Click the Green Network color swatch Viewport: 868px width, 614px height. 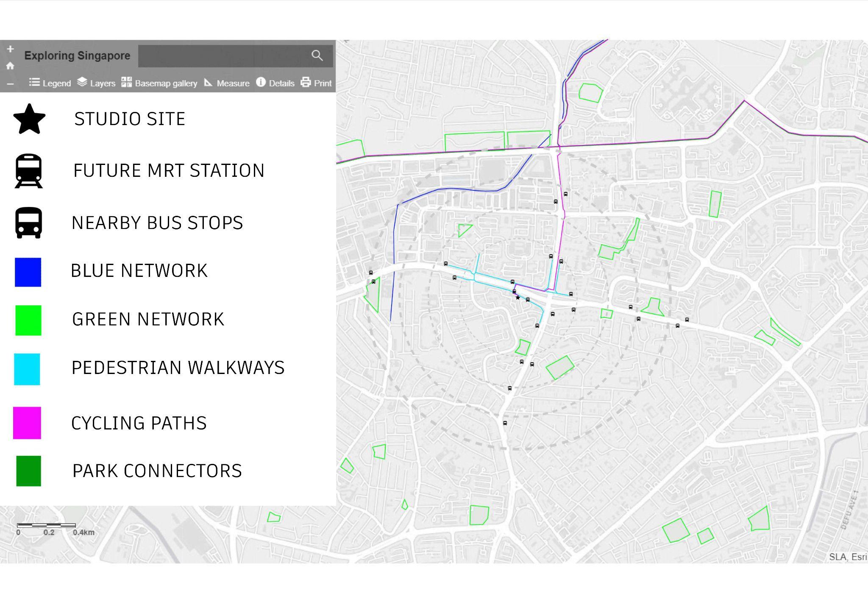tap(28, 321)
